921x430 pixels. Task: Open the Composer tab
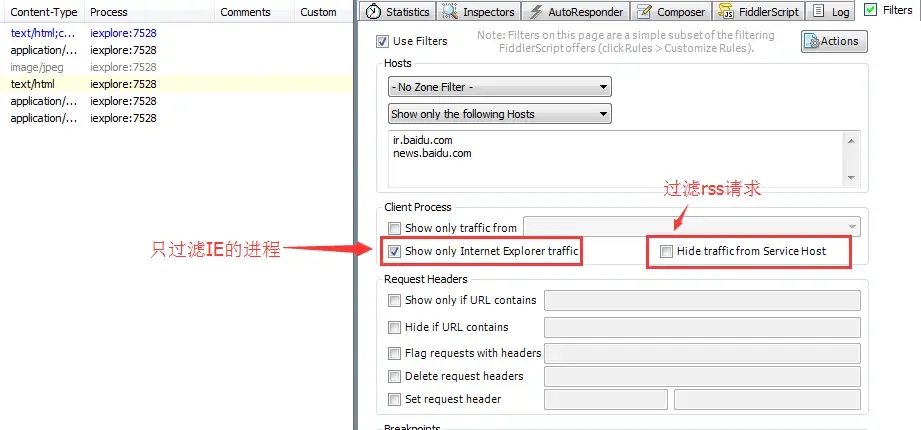pyautogui.click(x=680, y=12)
